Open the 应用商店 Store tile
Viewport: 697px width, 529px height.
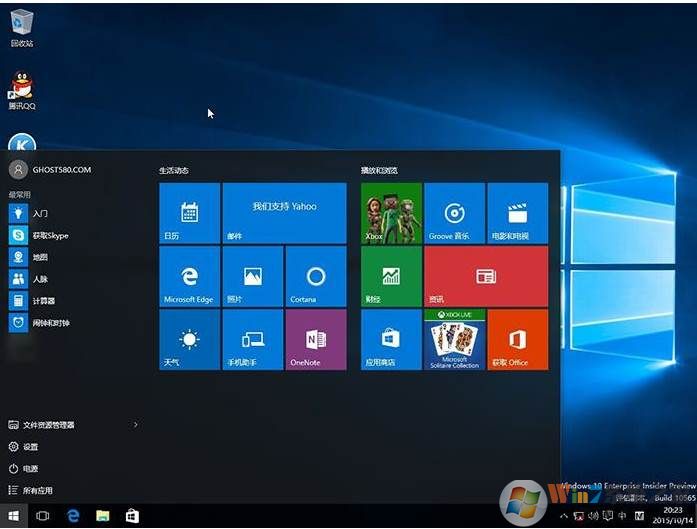coord(391,339)
